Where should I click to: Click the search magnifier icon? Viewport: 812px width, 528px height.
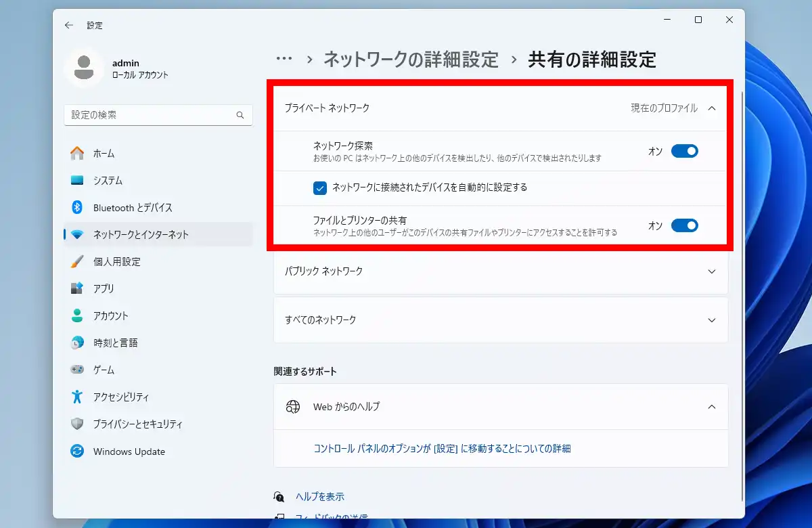[x=240, y=115]
